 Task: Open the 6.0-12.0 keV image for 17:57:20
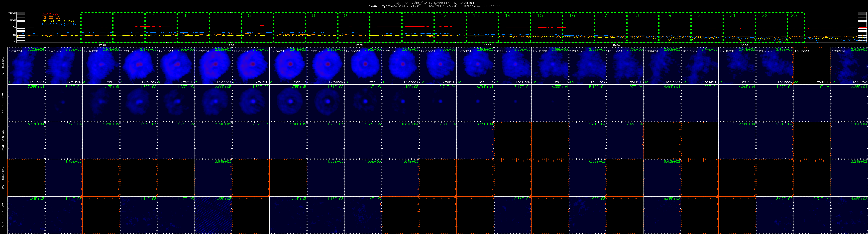[x=400, y=103]
